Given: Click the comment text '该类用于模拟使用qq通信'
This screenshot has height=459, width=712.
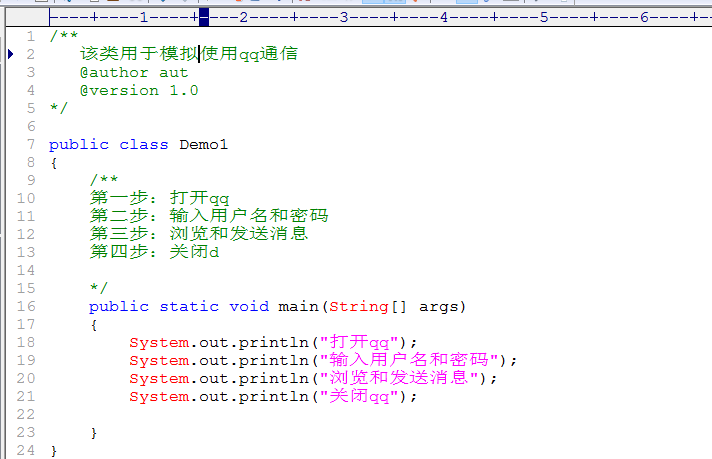Looking at the screenshot, I should [189, 54].
